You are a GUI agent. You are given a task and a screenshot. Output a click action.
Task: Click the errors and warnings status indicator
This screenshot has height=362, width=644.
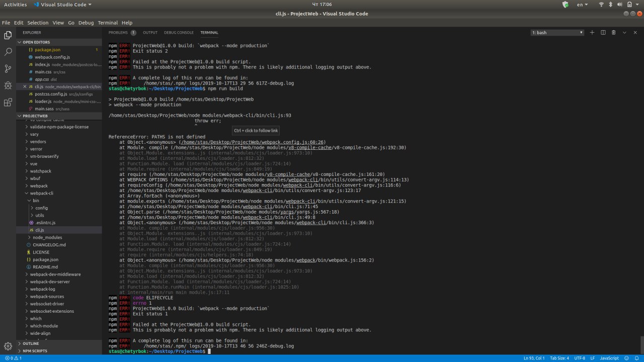click(13, 358)
